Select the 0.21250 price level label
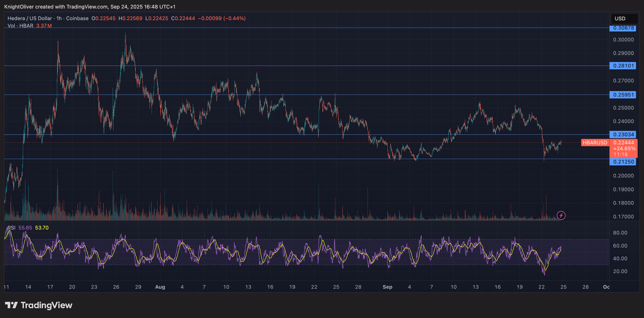 pyautogui.click(x=623, y=162)
